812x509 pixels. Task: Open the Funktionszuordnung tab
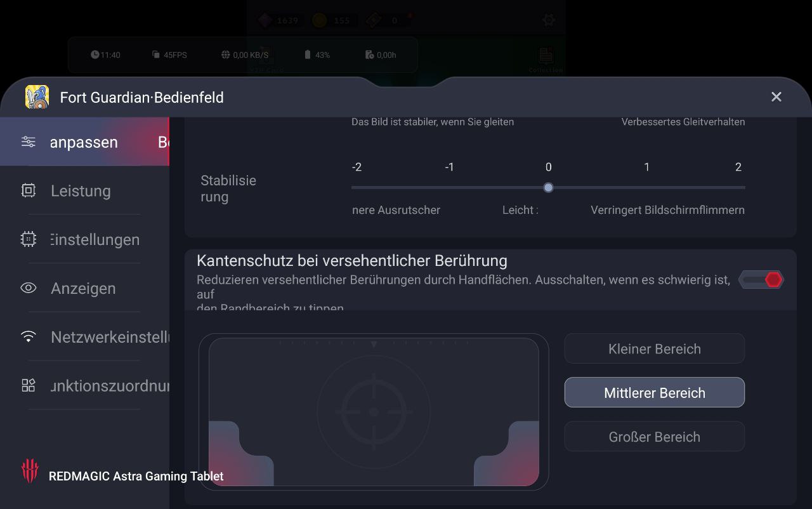click(x=84, y=386)
